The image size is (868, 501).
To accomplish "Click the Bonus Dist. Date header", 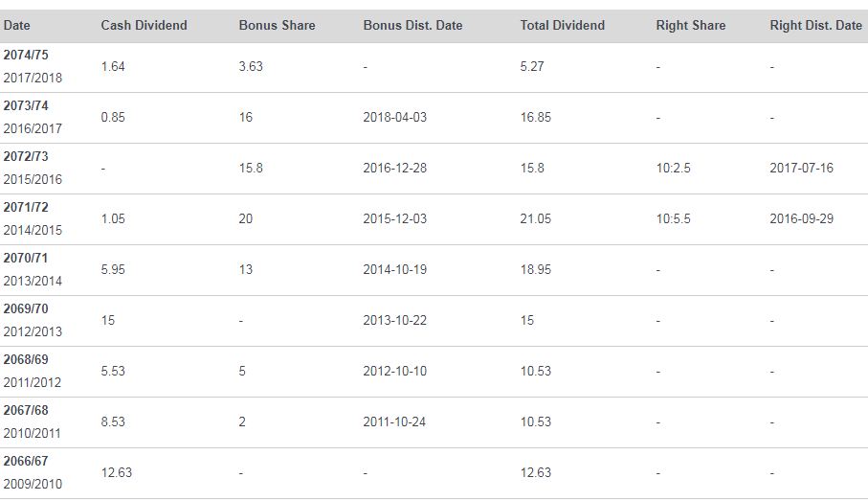I will pyautogui.click(x=412, y=26).
